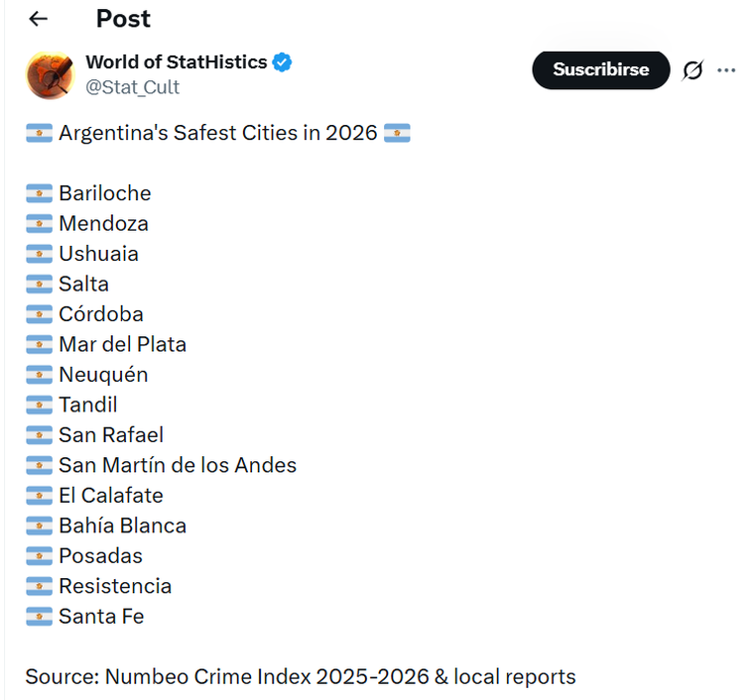This screenshot has height=700, width=754.
Task: Click the flag emoji before the Argentina's Safest Cities title
Action: (39, 133)
